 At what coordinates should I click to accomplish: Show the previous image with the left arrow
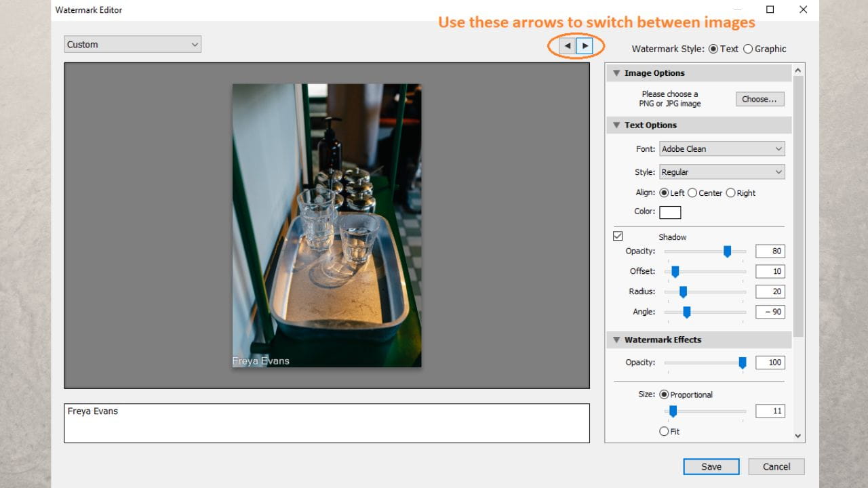pyautogui.click(x=568, y=45)
